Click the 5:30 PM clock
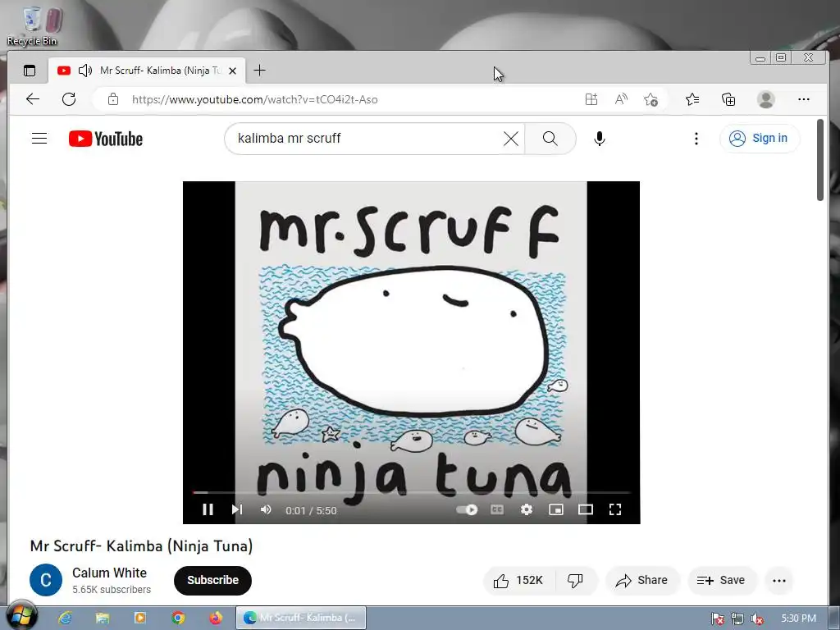This screenshot has height=630, width=840. (798, 619)
